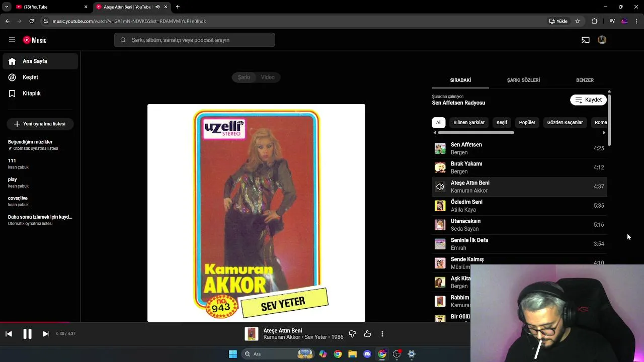Open more options menu in player bar
This screenshot has height=362, width=644.
(x=382, y=334)
